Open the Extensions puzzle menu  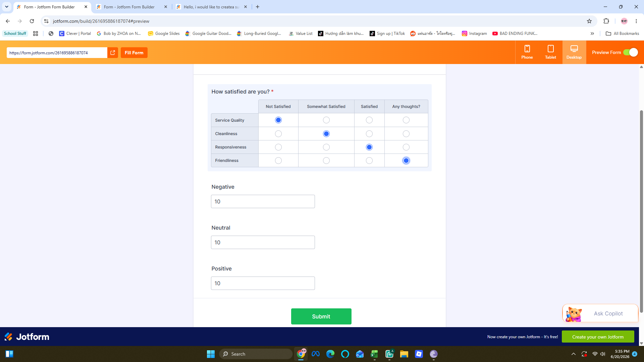point(606,21)
